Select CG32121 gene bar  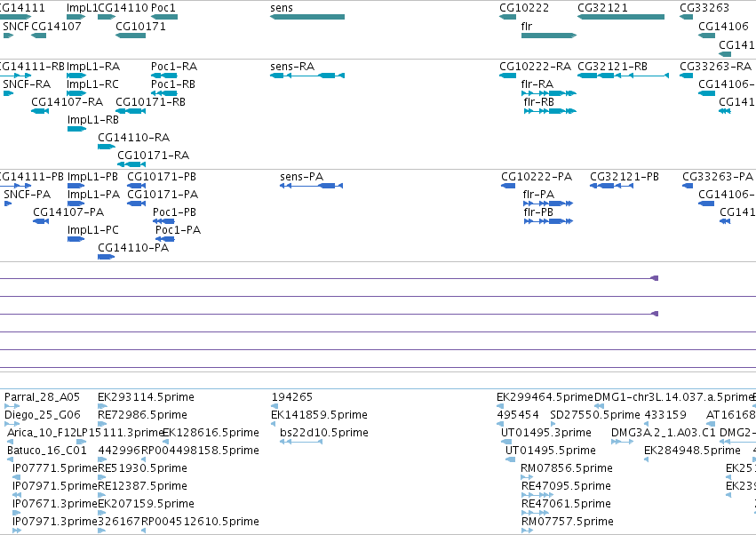pyautogui.click(x=620, y=17)
